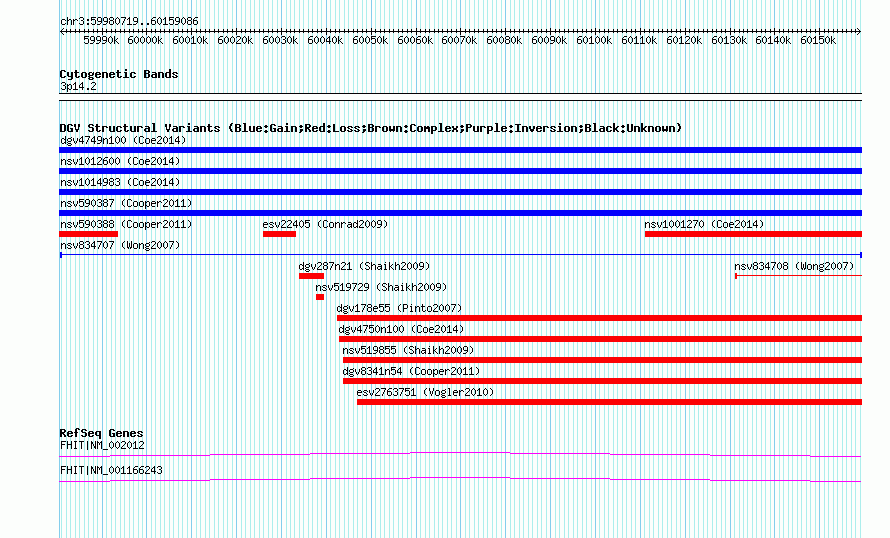Select the red dgv8341n54 loss bar
Screen dimensions: 890x538
(x=602, y=381)
